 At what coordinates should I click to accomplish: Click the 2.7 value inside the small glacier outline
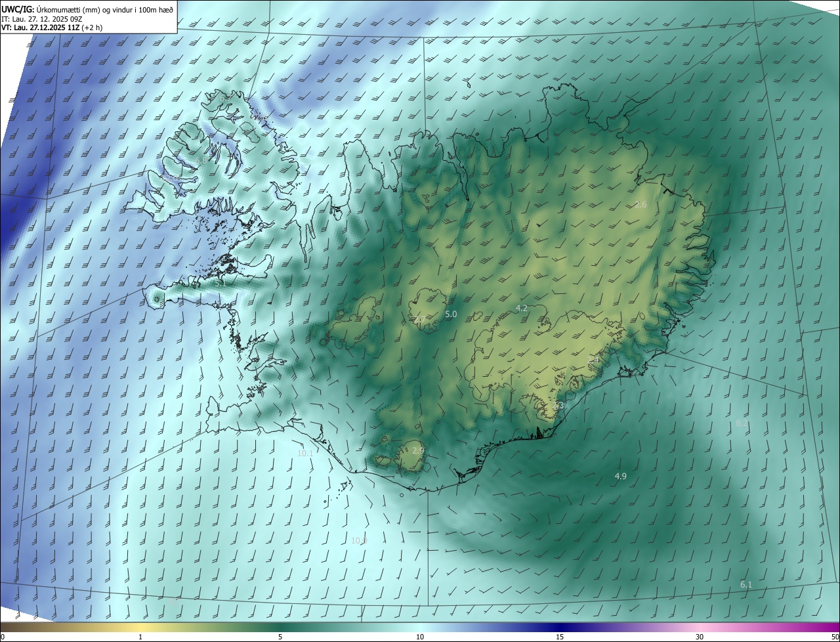pyautogui.click(x=420, y=319)
